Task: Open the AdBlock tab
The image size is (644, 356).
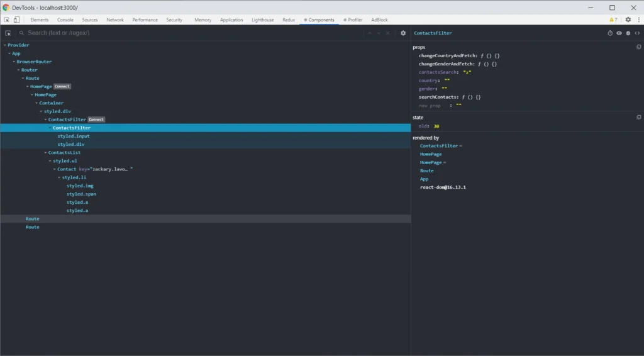Action: click(x=379, y=19)
